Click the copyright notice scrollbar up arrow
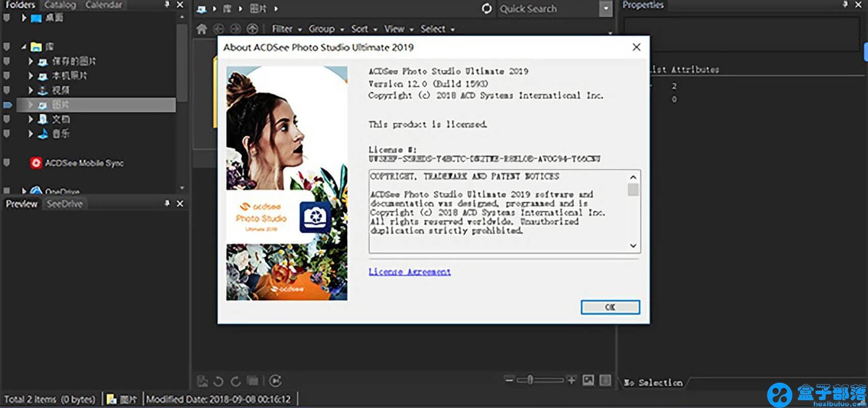868x408 pixels. tap(633, 177)
